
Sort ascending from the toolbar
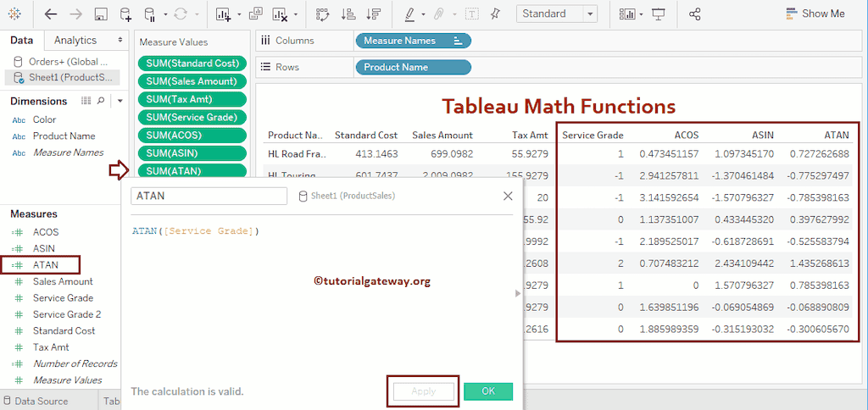348,14
